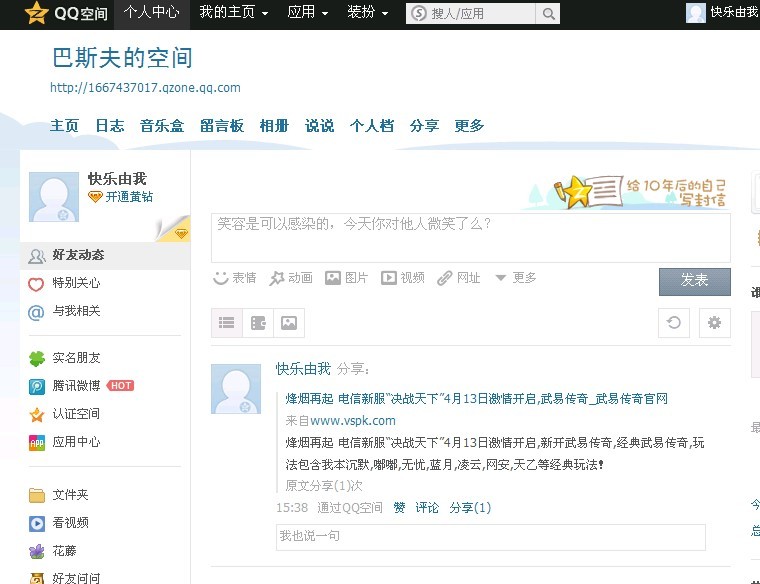Open the 音乐盒 tab
The image size is (760, 584).
162,126
